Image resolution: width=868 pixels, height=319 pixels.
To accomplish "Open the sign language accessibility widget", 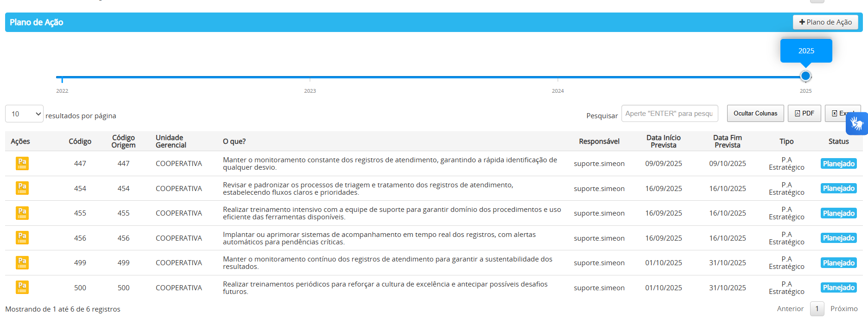I will 856,124.
